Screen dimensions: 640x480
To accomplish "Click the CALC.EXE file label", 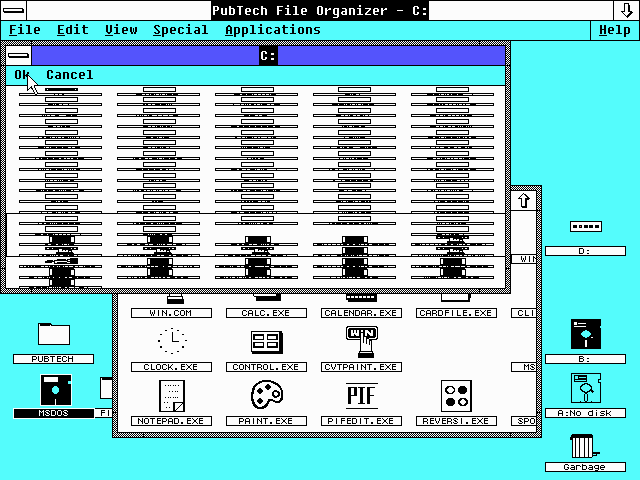I will (x=266, y=313).
